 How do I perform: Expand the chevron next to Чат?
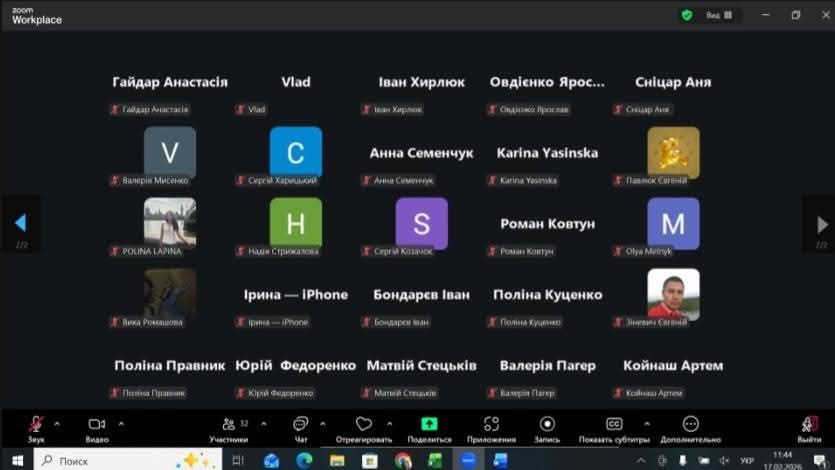click(322, 423)
